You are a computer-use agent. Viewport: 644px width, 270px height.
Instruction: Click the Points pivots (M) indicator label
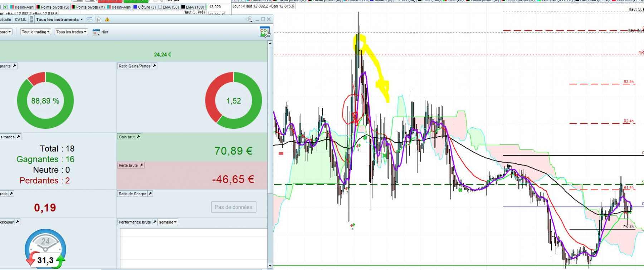coord(91,7)
